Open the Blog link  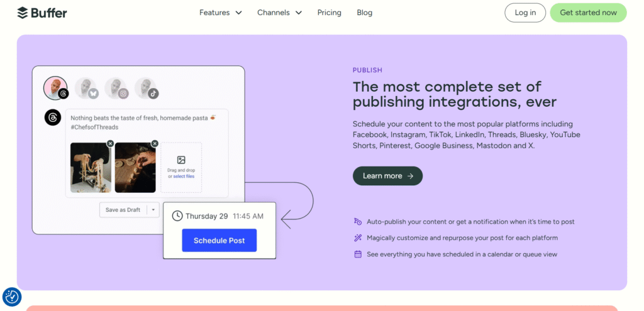364,13
